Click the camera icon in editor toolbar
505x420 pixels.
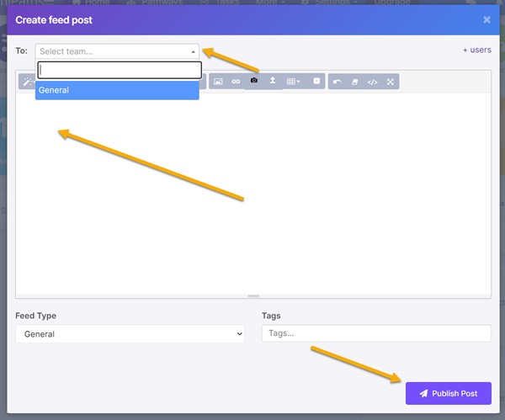click(x=254, y=81)
